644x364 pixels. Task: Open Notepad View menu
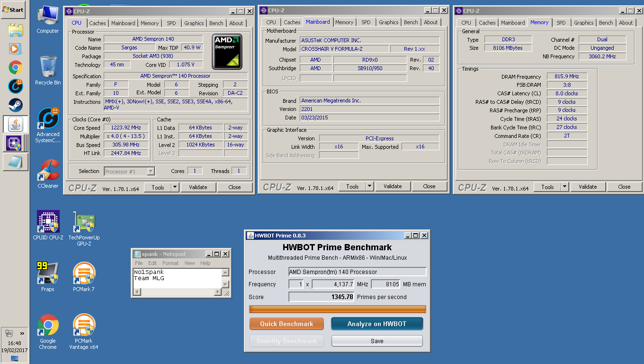click(x=189, y=263)
